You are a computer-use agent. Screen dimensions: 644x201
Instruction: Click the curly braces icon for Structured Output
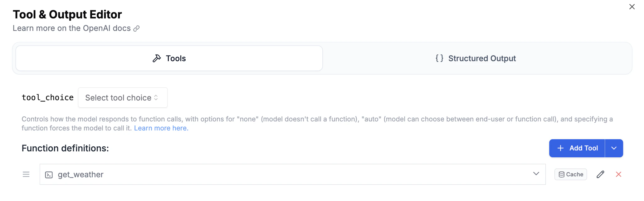439,58
